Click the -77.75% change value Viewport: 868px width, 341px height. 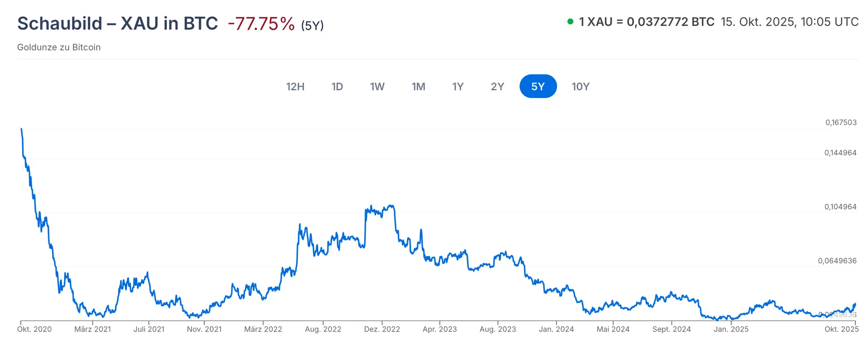261,24
